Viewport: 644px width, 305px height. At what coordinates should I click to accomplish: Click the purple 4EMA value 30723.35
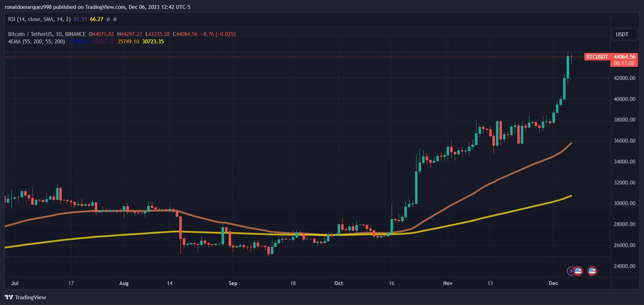(x=104, y=42)
